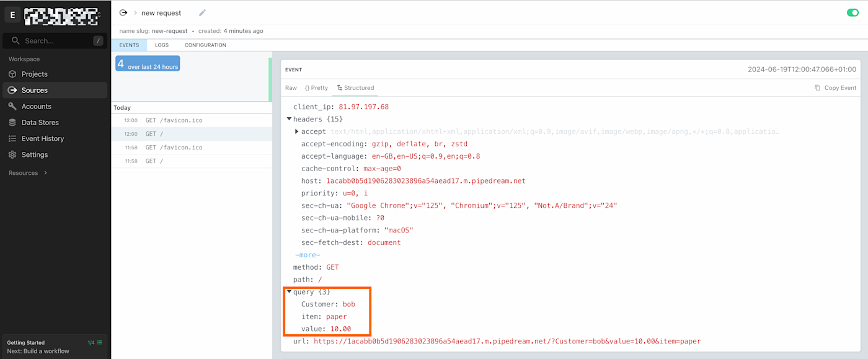Open the Event History list icon
This screenshot has width=868, height=359.
(x=12, y=138)
